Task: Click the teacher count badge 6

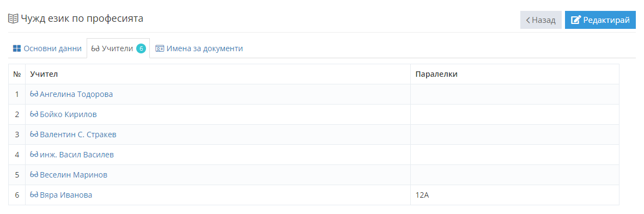Action: click(x=141, y=48)
